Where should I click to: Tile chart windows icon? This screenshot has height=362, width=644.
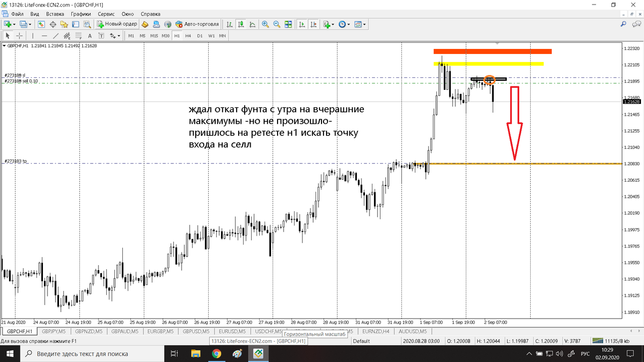tap(288, 24)
